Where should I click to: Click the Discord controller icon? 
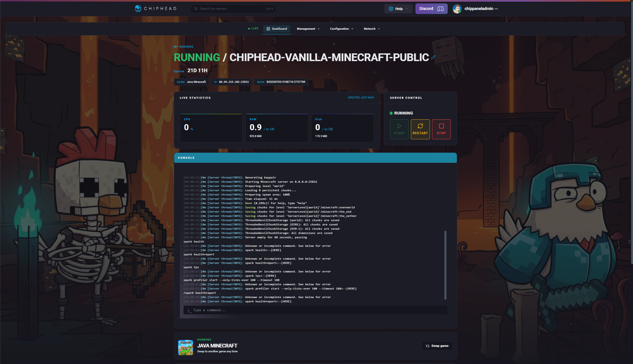click(x=441, y=9)
